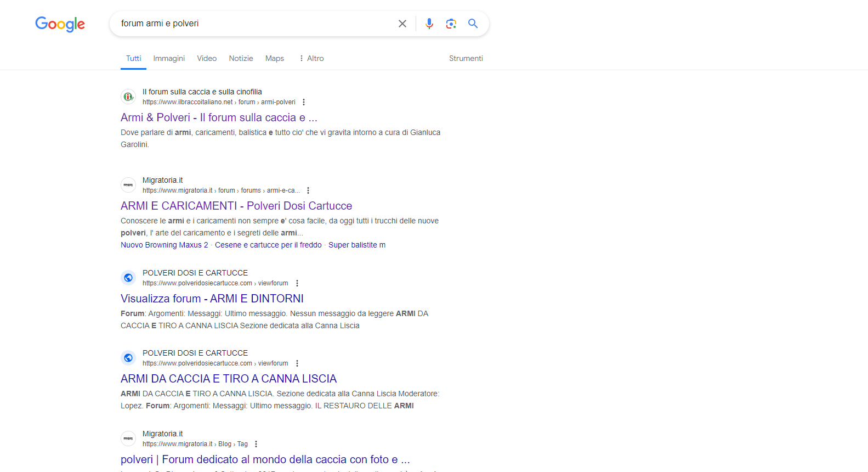Viewport: 868px width, 472px height.
Task: Click into the search input field
Action: pyautogui.click(x=252, y=24)
